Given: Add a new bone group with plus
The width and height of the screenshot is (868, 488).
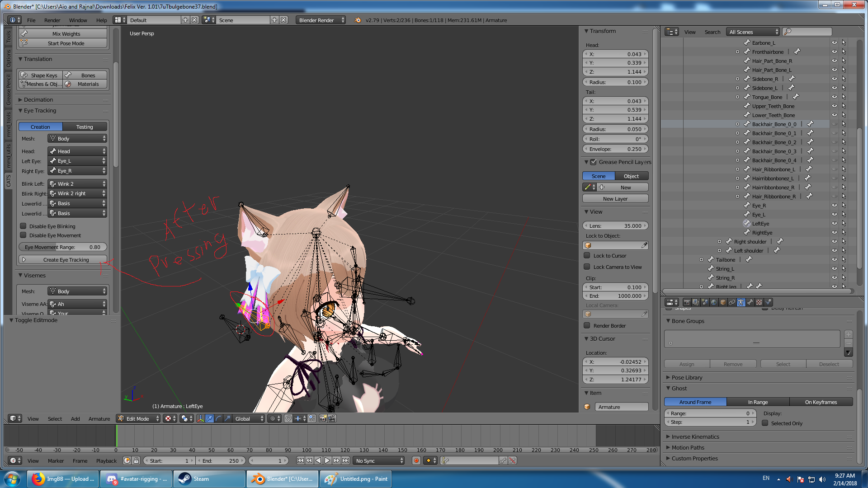Looking at the screenshot, I should point(849,334).
